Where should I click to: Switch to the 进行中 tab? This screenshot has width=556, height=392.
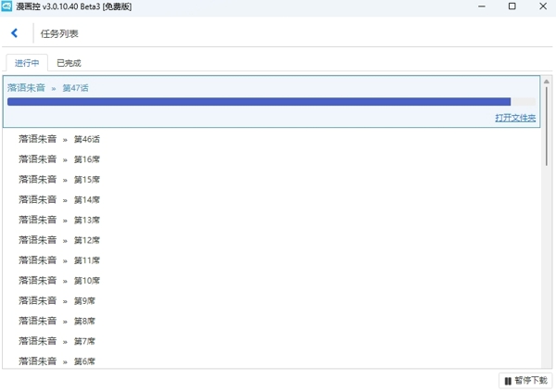27,63
